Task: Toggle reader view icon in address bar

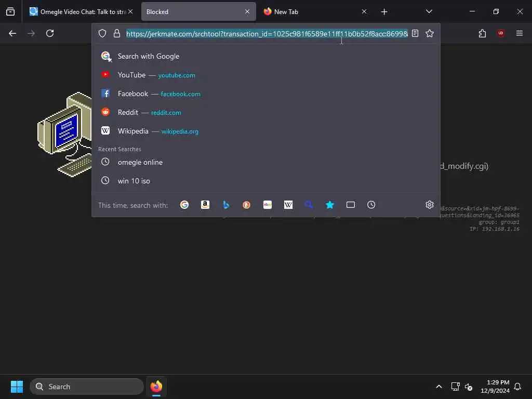Action: [x=415, y=33]
